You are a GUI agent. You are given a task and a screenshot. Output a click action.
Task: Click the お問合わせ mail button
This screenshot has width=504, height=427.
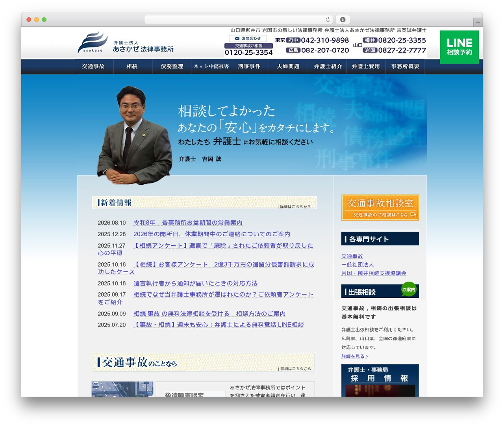coord(248,38)
